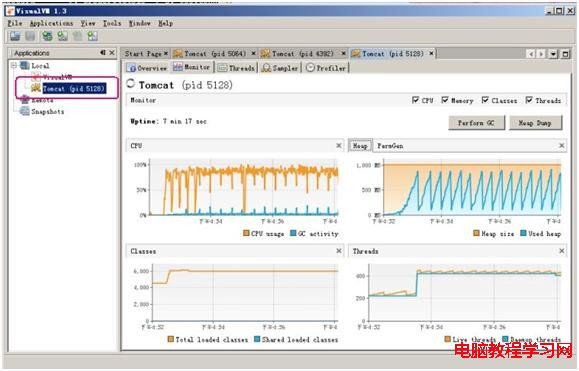Collapse the Local tree node

pos(14,66)
